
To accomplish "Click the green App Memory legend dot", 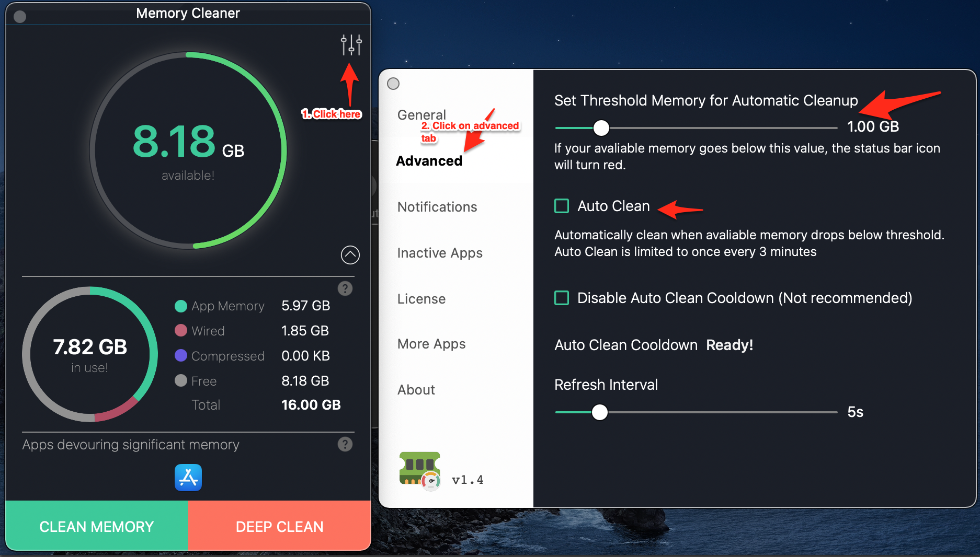I will click(181, 306).
